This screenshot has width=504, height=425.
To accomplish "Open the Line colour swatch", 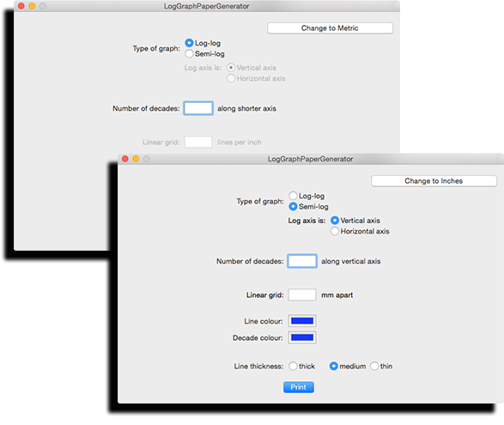I will pos(302,321).
